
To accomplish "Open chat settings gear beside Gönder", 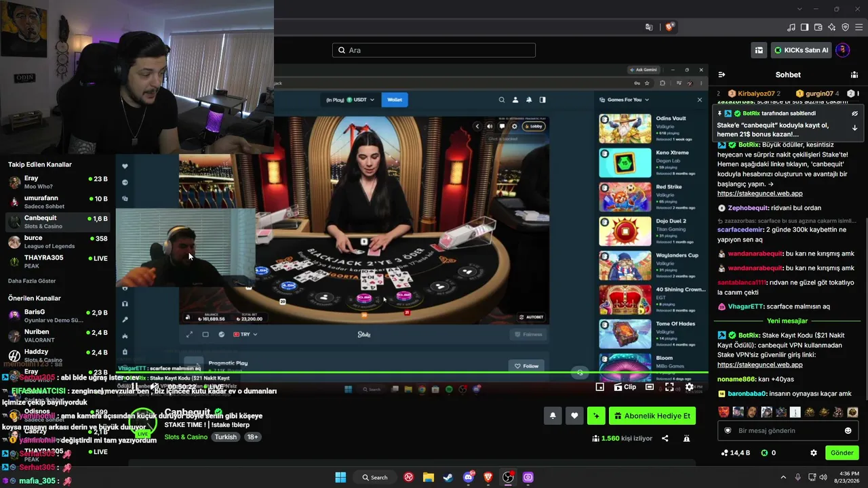I will (x=814, y=453).
